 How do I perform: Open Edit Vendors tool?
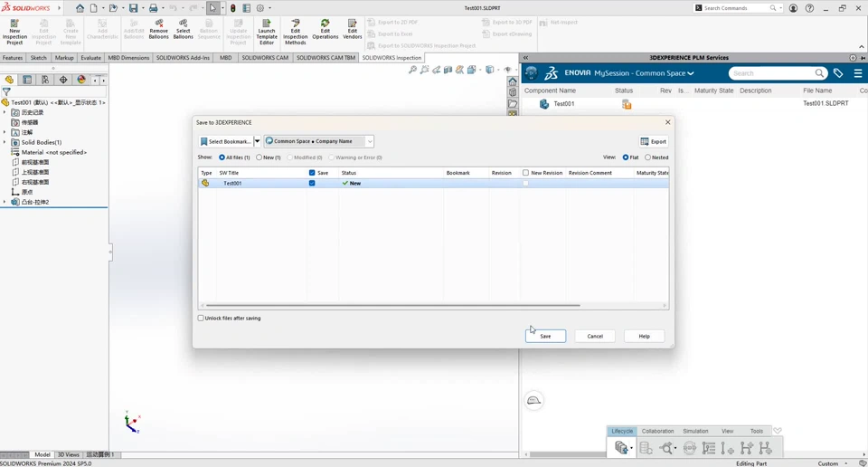352,29
